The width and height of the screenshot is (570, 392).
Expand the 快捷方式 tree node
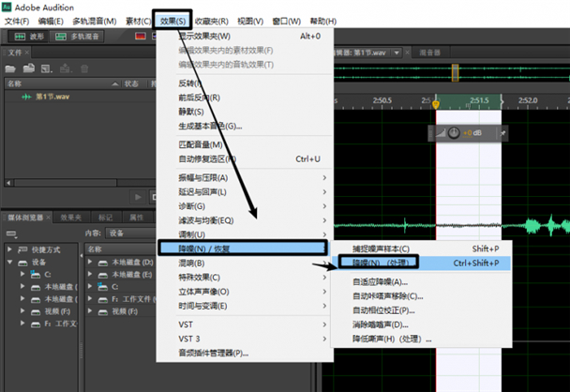tap(9, 249)
